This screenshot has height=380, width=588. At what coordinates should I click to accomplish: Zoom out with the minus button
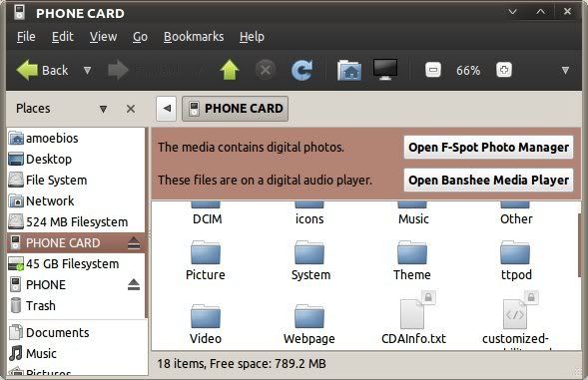point(432,70)
